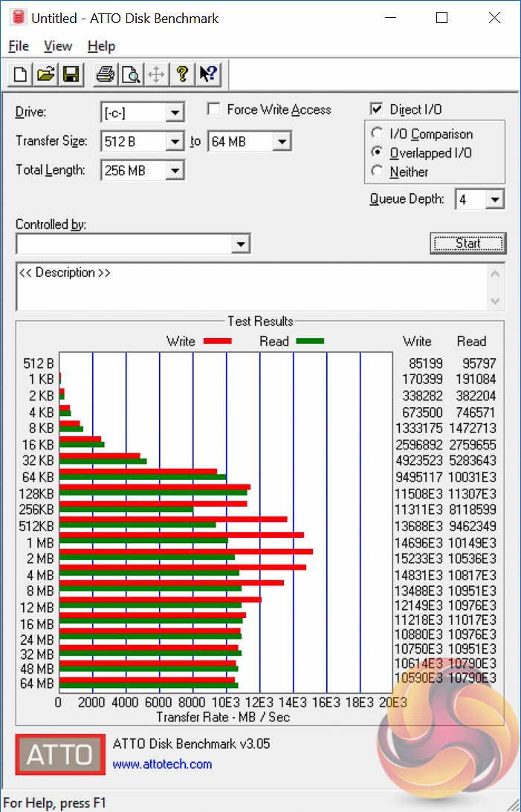
Task: Open the Help menu
Action: (101, 46)
